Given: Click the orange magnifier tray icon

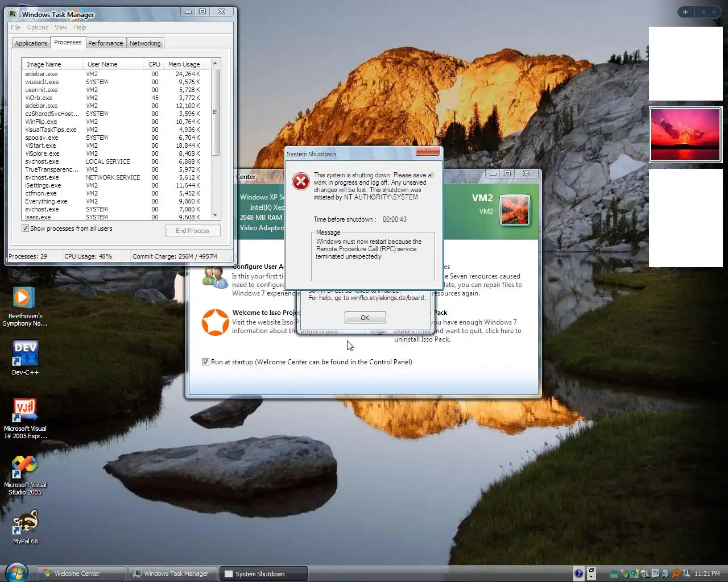Looking at the screenshot, I should pyautogui.click(x=675, y=573).
